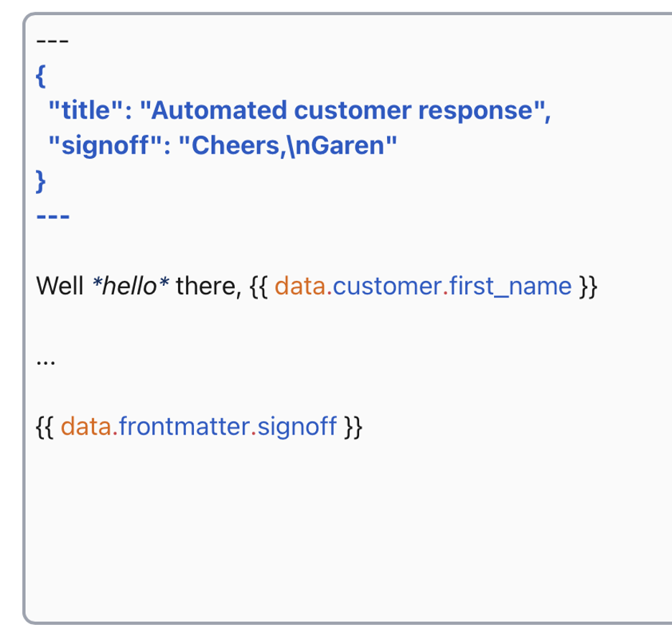The width and height of the screenshot is (672, 632).
Task: Place cursor at the opening curly brace
Action: (x=41, y=76)
